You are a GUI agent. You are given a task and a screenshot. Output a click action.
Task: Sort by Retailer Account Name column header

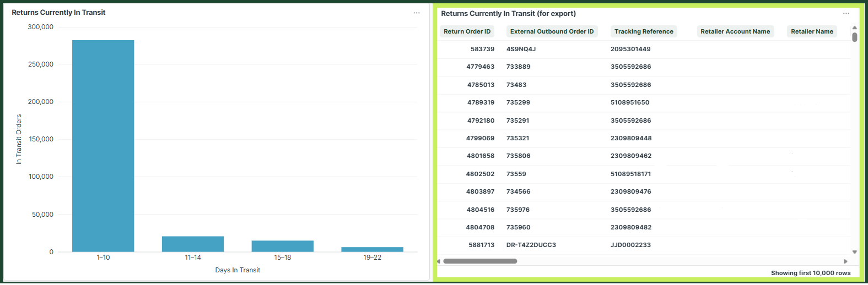click(735, 31)
